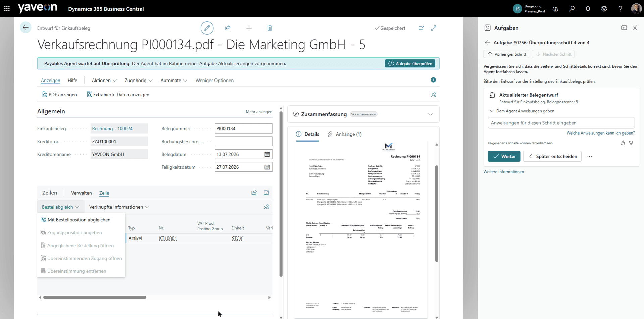Share the Zeilen list icon
Image resolution: width=644 pixels, height=319 pixels.
pos(254,193)
